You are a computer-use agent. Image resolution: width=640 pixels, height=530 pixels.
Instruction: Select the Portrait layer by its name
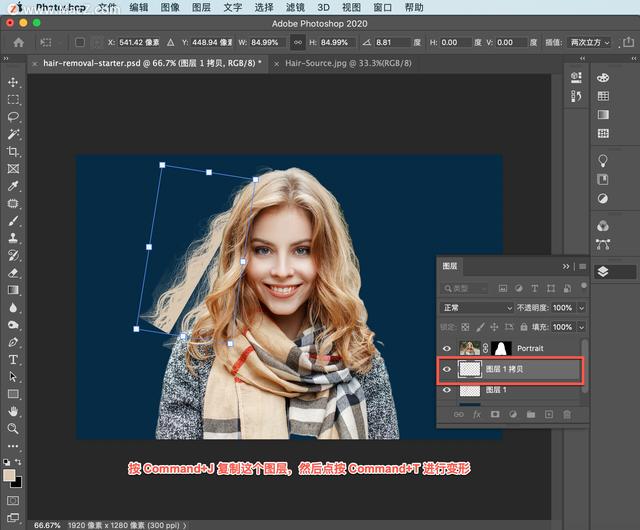point(530,348)
